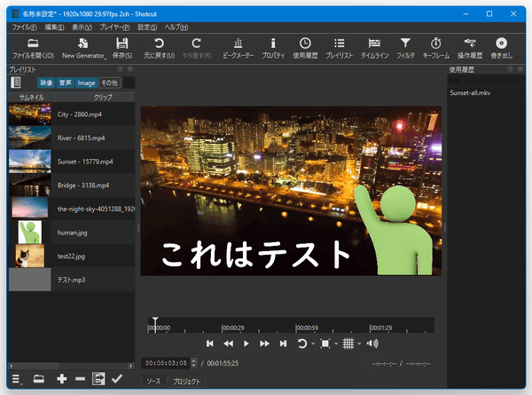Switch to the ソース tab

pos(153,382)
